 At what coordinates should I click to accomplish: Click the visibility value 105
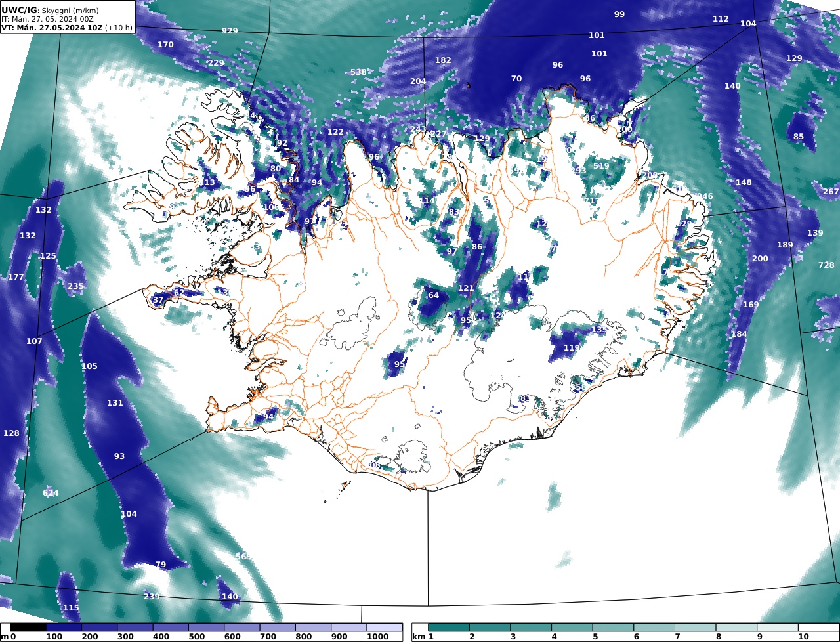coord(89,366)
